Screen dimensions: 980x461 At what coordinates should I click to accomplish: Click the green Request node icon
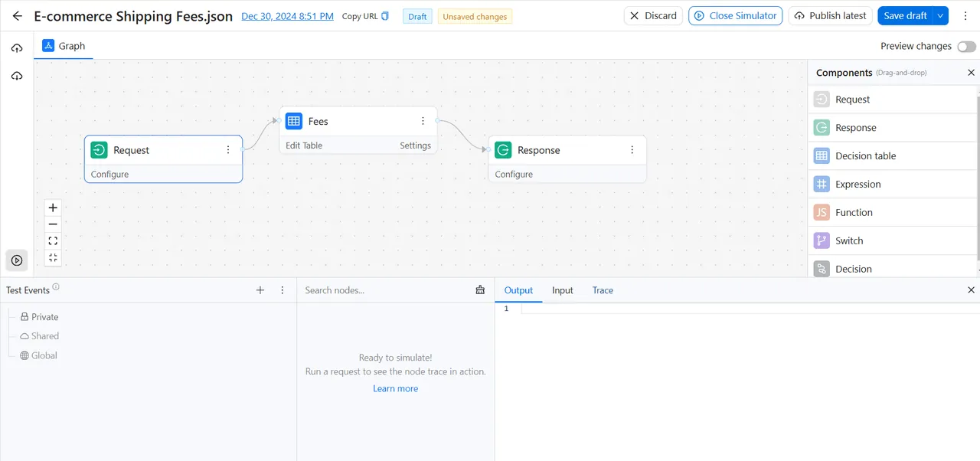(99, 150)
